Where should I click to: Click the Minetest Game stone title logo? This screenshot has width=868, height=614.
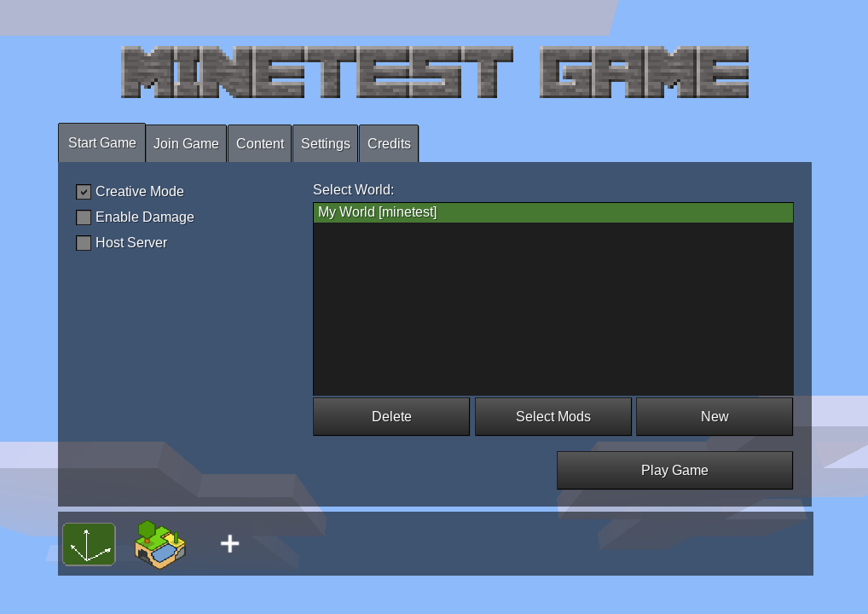pos(434,72)
